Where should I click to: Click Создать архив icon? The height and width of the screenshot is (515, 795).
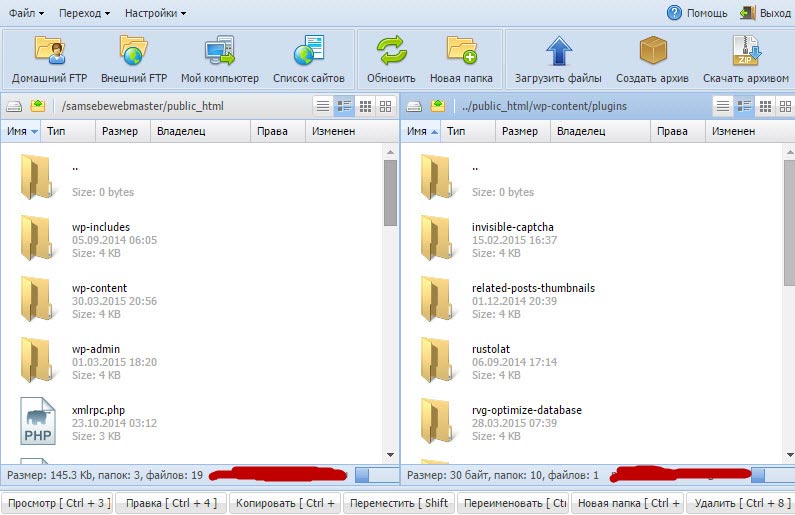(652, 58)
